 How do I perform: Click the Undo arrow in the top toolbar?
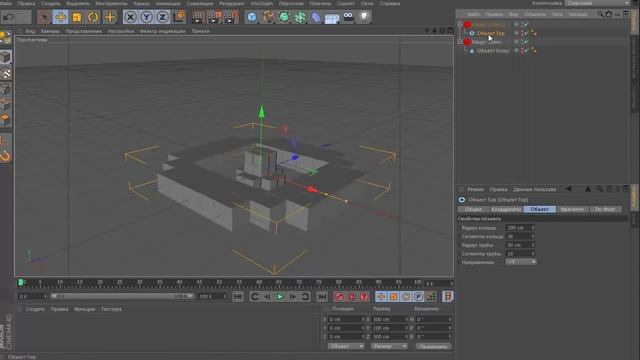pos(9,17)
